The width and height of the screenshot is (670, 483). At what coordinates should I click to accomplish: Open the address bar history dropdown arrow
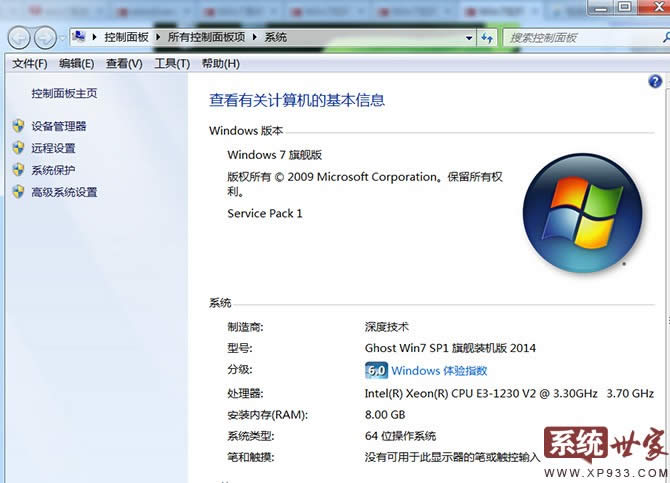click(x=468, y=37)
